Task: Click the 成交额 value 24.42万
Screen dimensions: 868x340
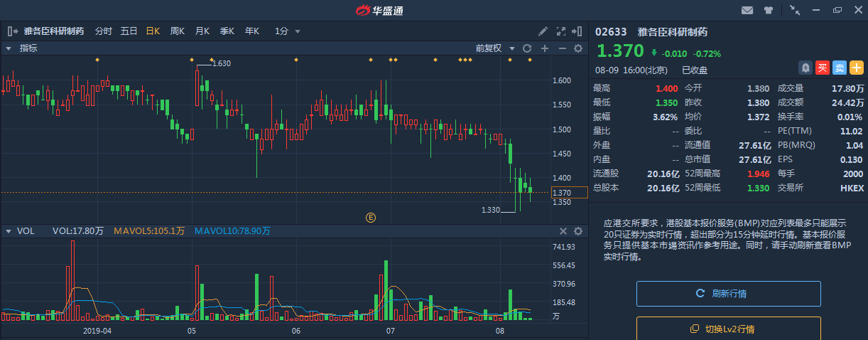Action: (x=847, y=102)
